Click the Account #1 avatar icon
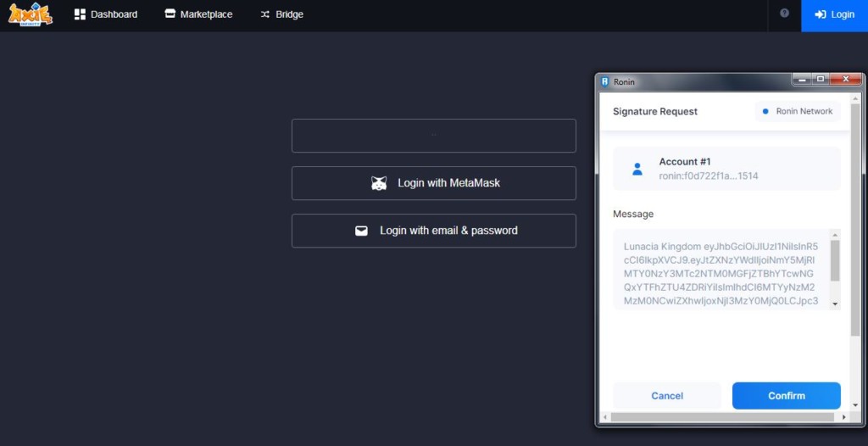The height and width of the screenshot is (446, 868). (637, 169)
